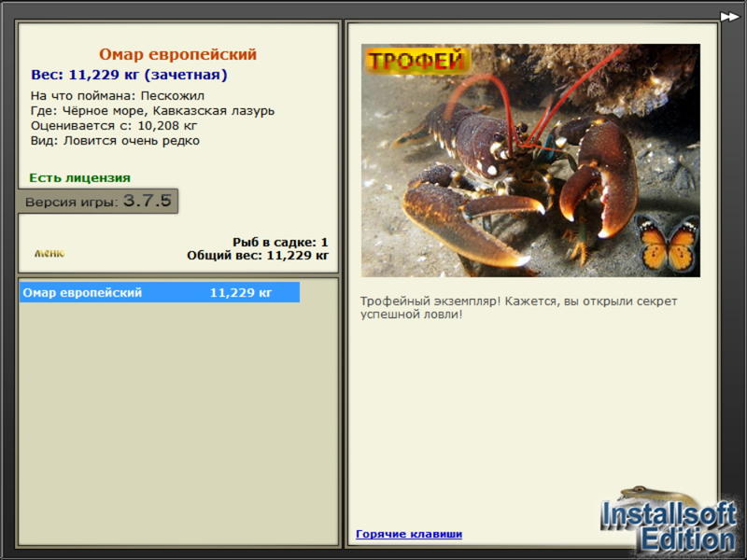Image resolution: width=747 pixels, height=560 pixels.
Task: Click the lobster trophy photo
Action: pos(530,161)
